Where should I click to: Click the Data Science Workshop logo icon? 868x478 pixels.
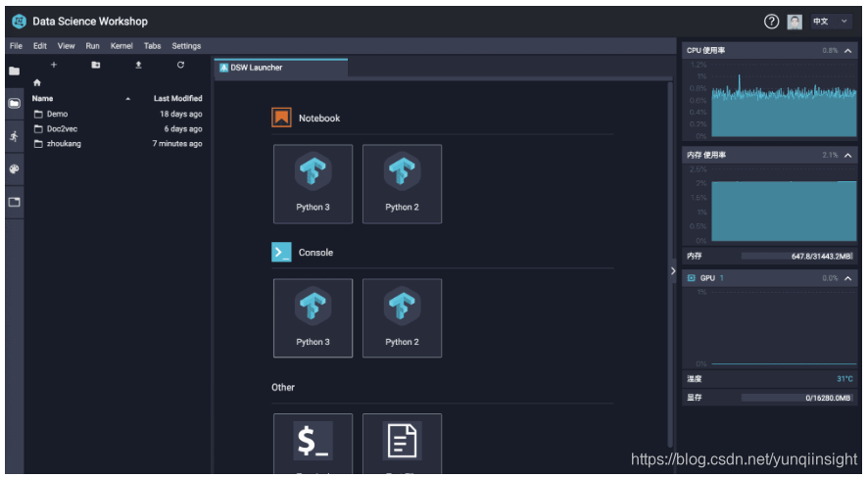(20, 22)
